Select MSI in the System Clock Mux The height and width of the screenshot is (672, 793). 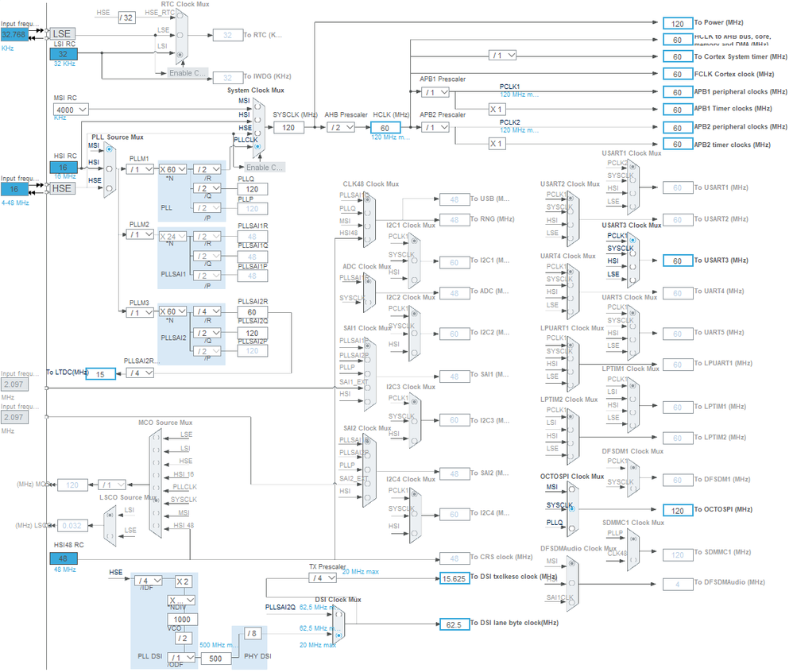pos(257,107)
